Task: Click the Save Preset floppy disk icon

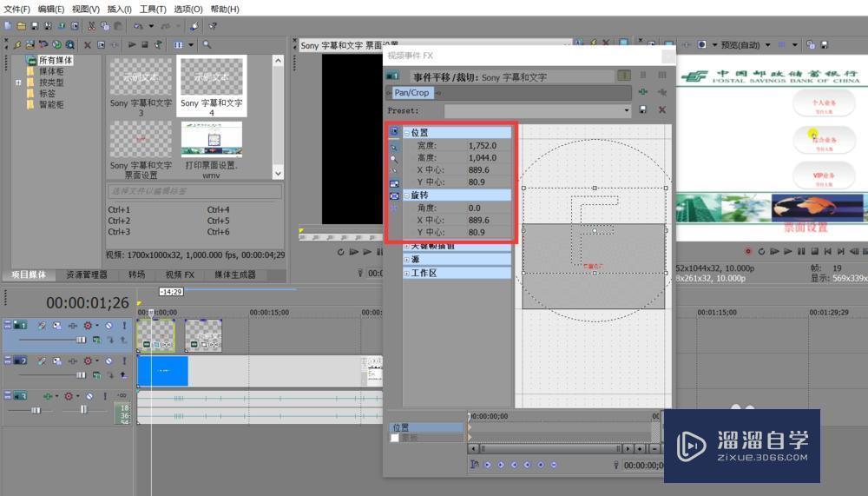Action: 643,110
